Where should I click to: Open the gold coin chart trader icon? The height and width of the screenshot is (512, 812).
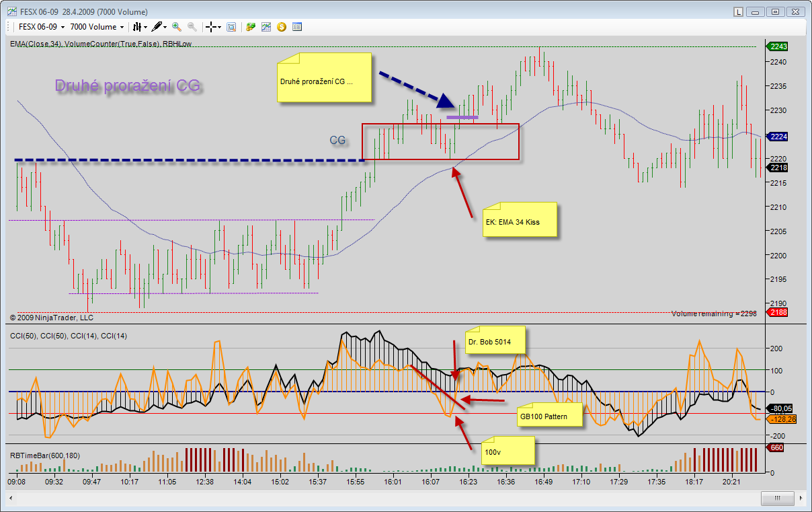[282, 27]
